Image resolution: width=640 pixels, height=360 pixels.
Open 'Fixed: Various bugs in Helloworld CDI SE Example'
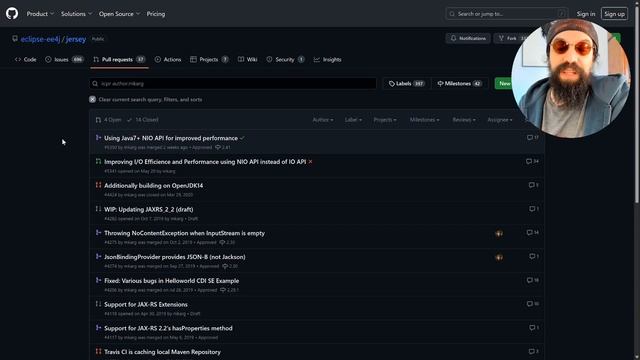point(171,281)
